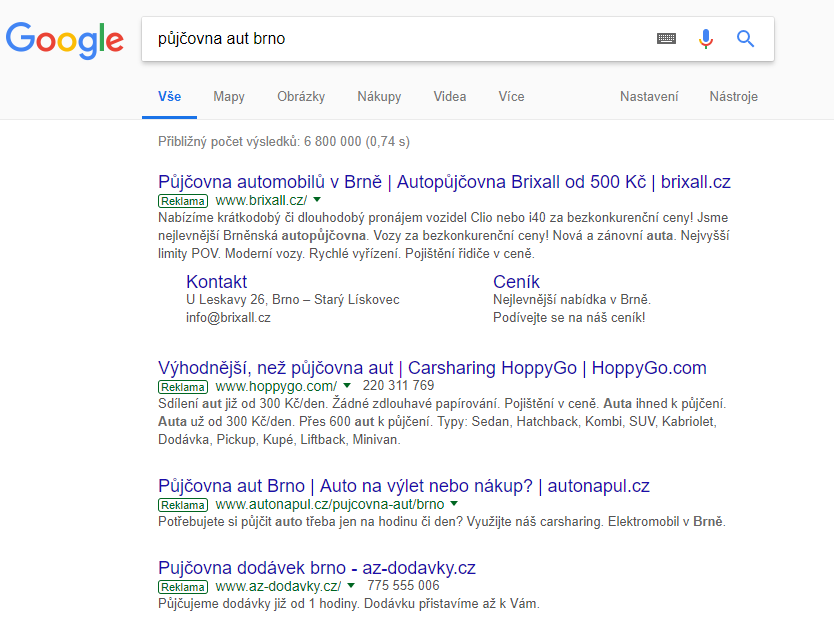The height and width of the screenshot is (624, 834).
Task: Expand the Více menu
Action: (x=511, y=96)
